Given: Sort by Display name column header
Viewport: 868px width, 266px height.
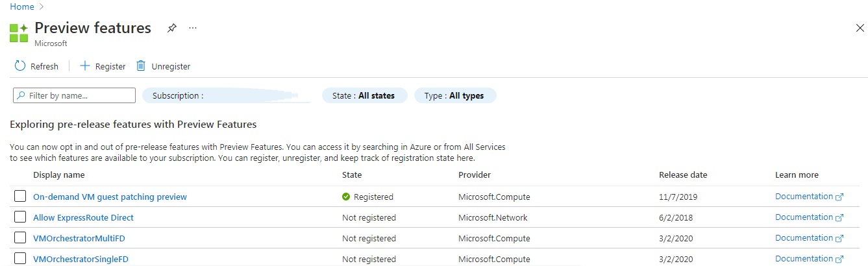Looking at the screenshot, I should pos(59,175).
